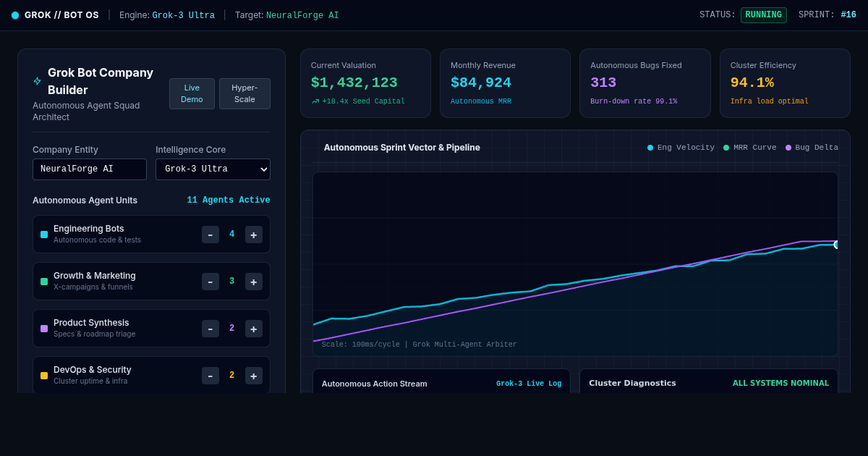Viewport: 868px width, 456px height.
Task: Click the Cluster Diagnostics heading
Action: (633, 384)
